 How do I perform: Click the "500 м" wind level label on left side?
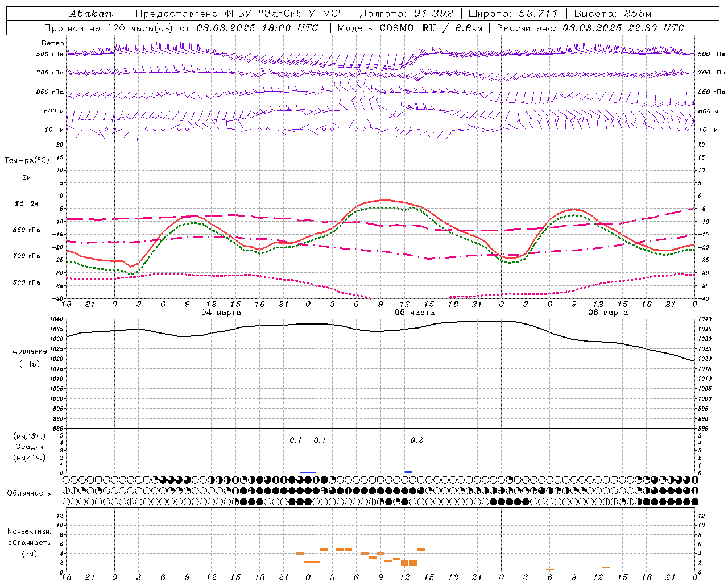54,111
